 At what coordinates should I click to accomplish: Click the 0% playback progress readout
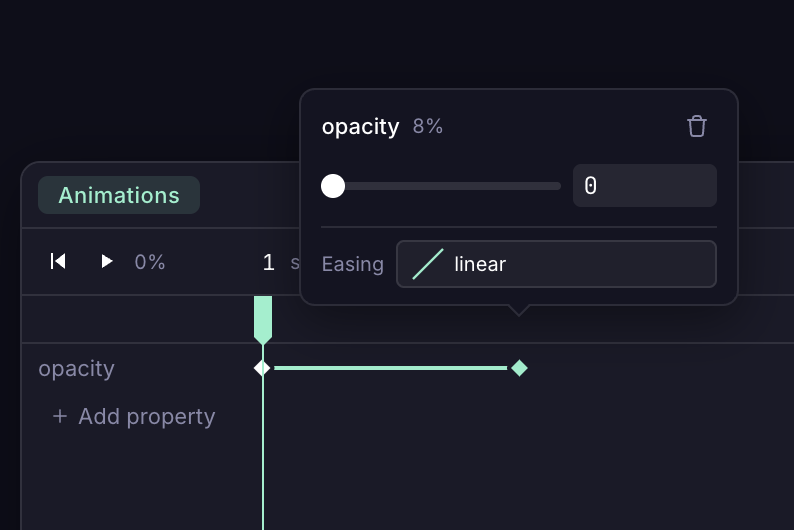[150, 262]
